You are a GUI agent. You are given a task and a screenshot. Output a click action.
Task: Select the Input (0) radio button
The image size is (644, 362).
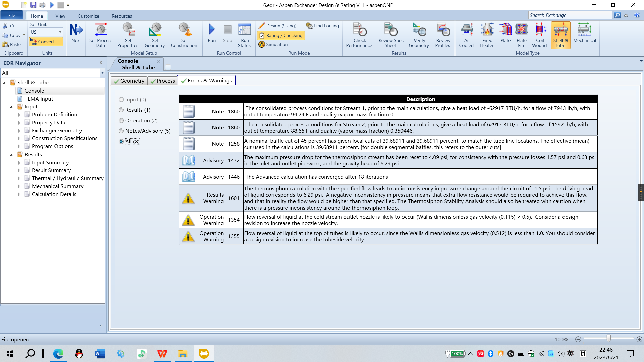click(121, 100)
